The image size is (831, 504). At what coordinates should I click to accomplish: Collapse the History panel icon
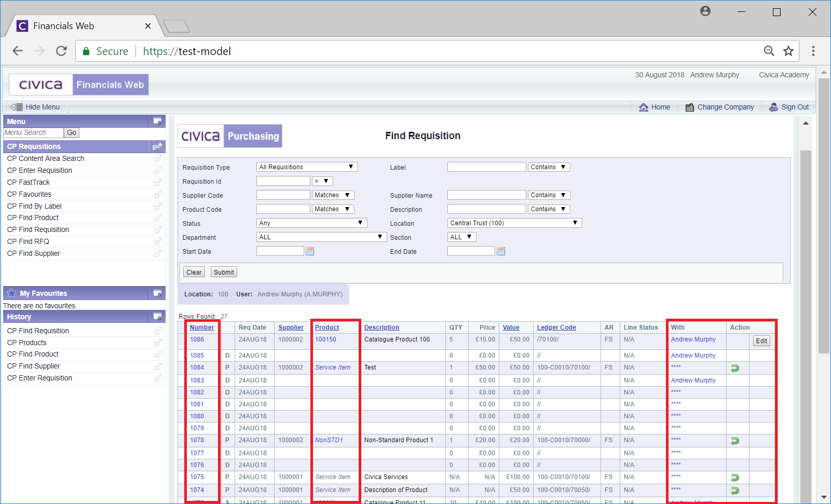click(x=157, y=317)
